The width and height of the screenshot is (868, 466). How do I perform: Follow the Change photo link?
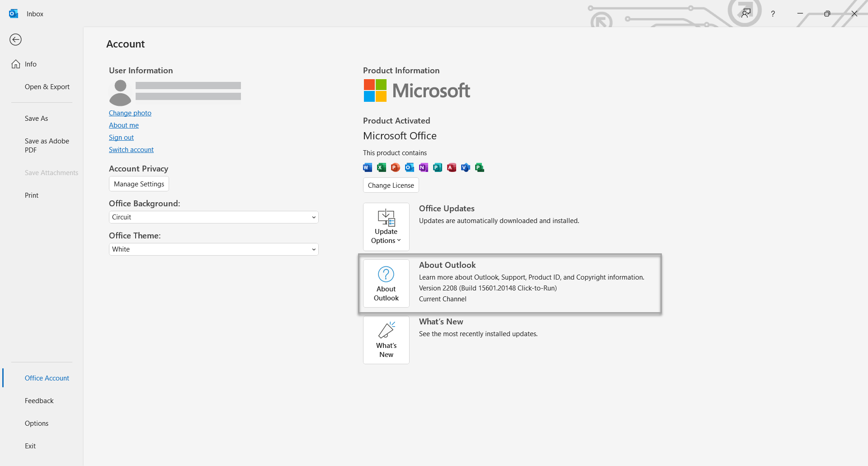(130, 113)
